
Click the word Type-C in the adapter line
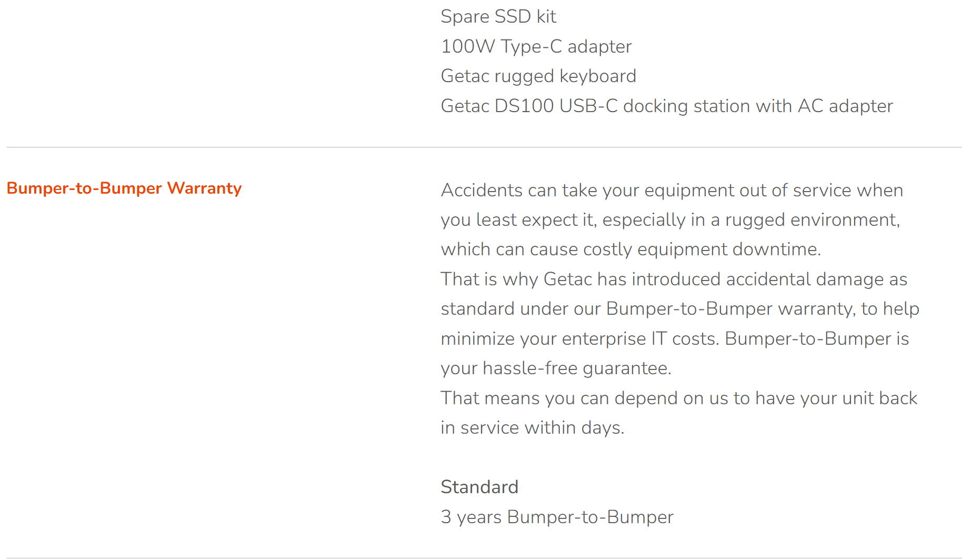click(x=531, y=46)
